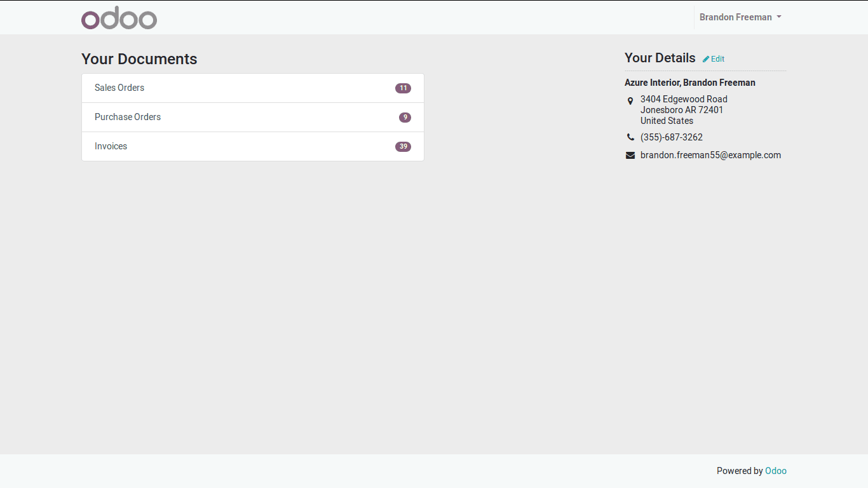Click the pencil icon next to Edit
This screenshot has width=868, height=488.
(x=706, y=59)
